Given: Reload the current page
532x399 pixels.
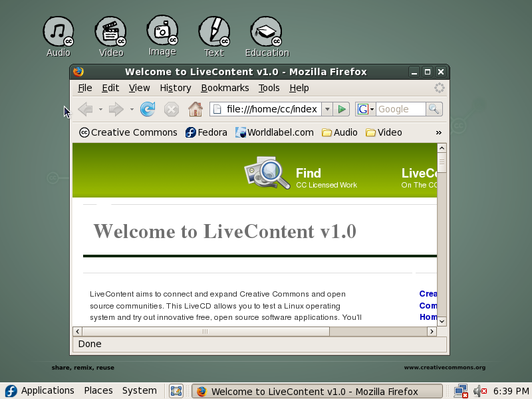Looking at the screenshot, I should point(148,109).
